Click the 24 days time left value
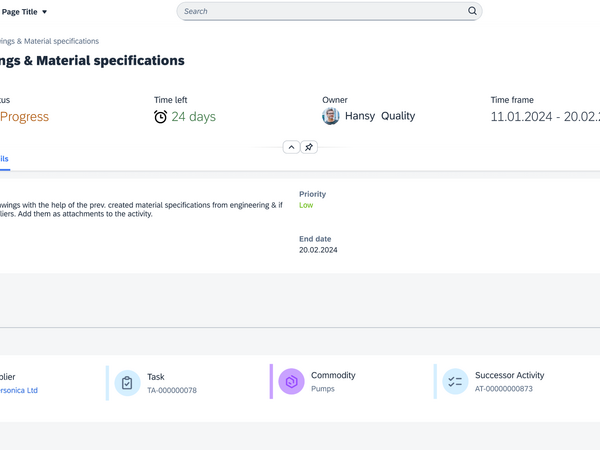Screen dimensions: 600x450 pos(193,117)
